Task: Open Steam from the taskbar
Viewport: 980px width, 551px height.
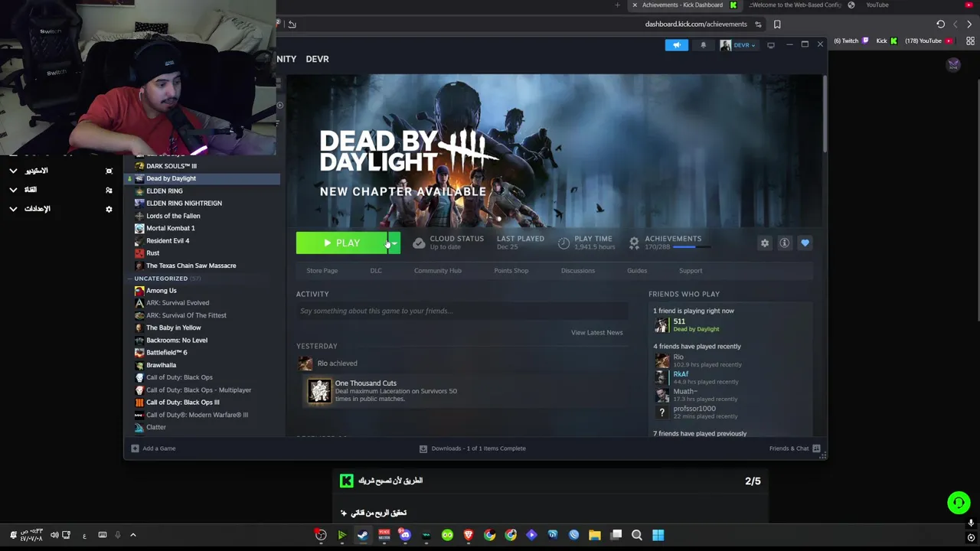Action: (x=363, y=536)
